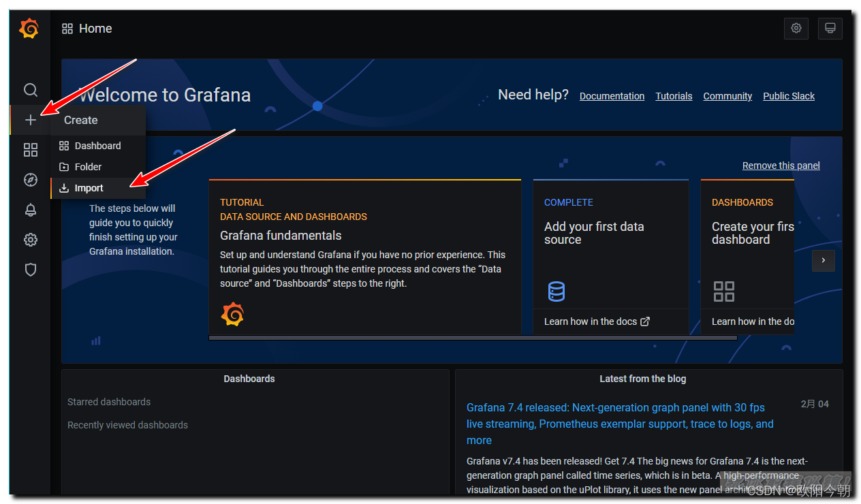Open the Configuration gear in the sidebar
Image resolution: width=861 pixels, height=504 pixels.
31,240
